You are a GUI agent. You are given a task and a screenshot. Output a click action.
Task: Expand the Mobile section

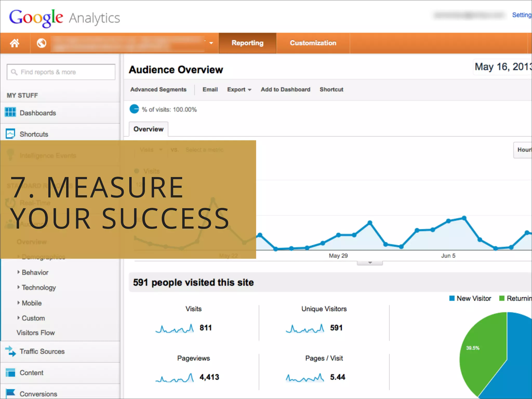31,303
